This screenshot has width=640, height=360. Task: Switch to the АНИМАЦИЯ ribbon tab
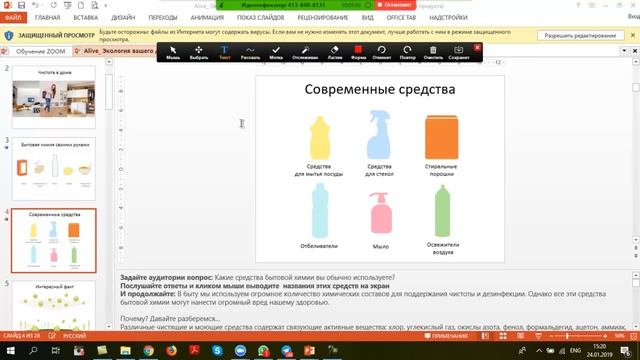(207, 18)
